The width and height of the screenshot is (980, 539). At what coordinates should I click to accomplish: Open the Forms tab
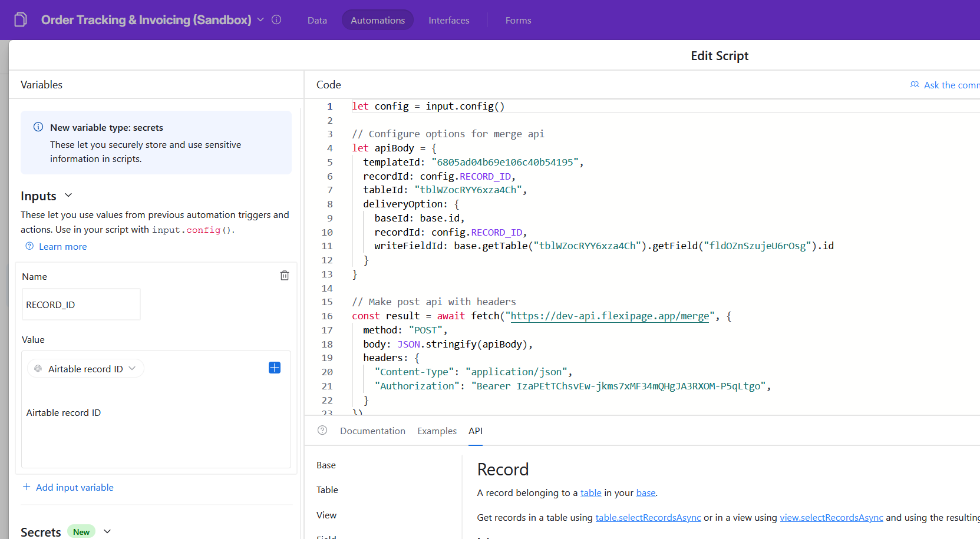pyautogui.click(x=519, y=20)
